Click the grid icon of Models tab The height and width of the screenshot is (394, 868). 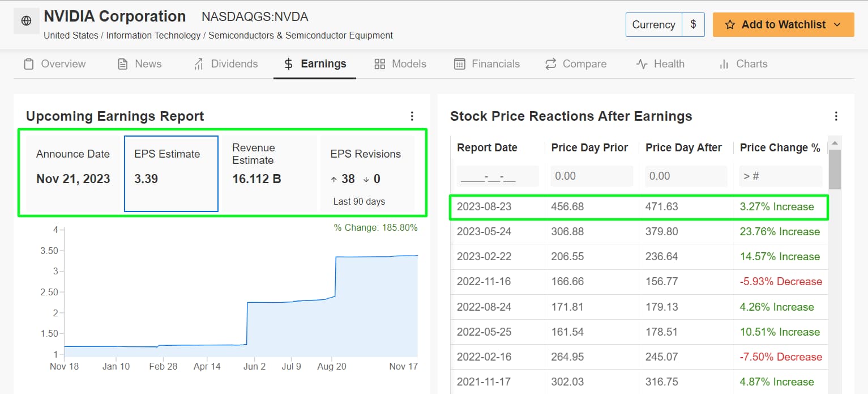pyautogui.click(x=380, y=64)
